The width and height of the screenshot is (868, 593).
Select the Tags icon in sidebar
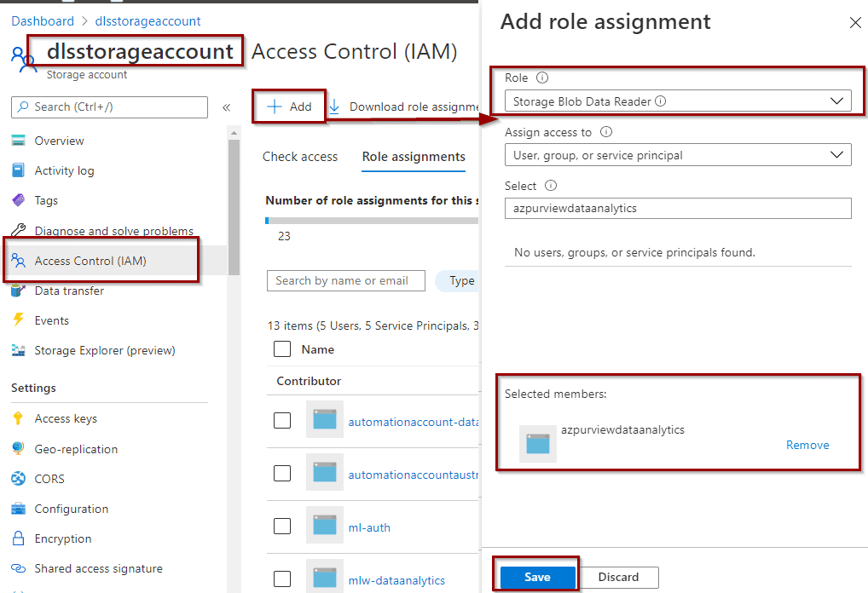click(18, 200)
